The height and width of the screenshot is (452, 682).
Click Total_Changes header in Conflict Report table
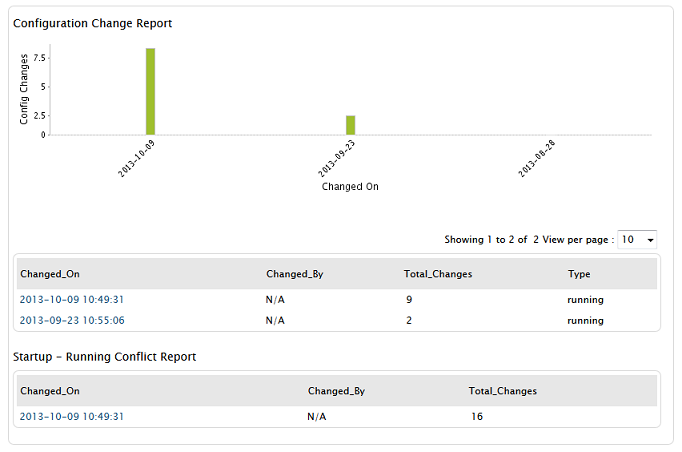[x=502, y=391]
